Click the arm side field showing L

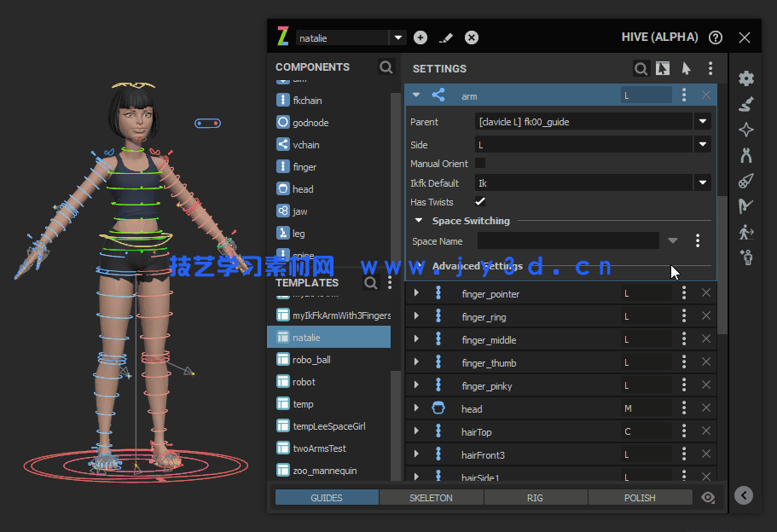tap(647, 95)
